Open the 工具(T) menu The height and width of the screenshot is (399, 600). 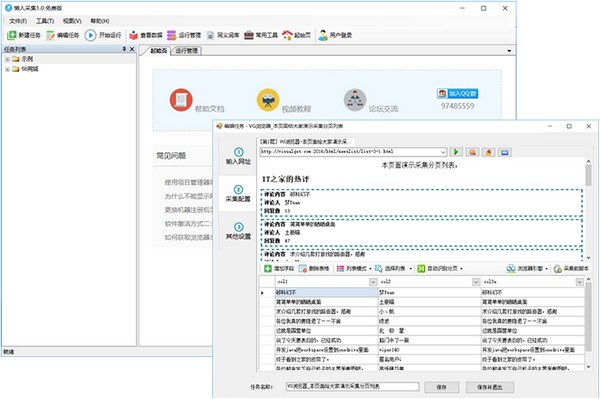[45, 21]
